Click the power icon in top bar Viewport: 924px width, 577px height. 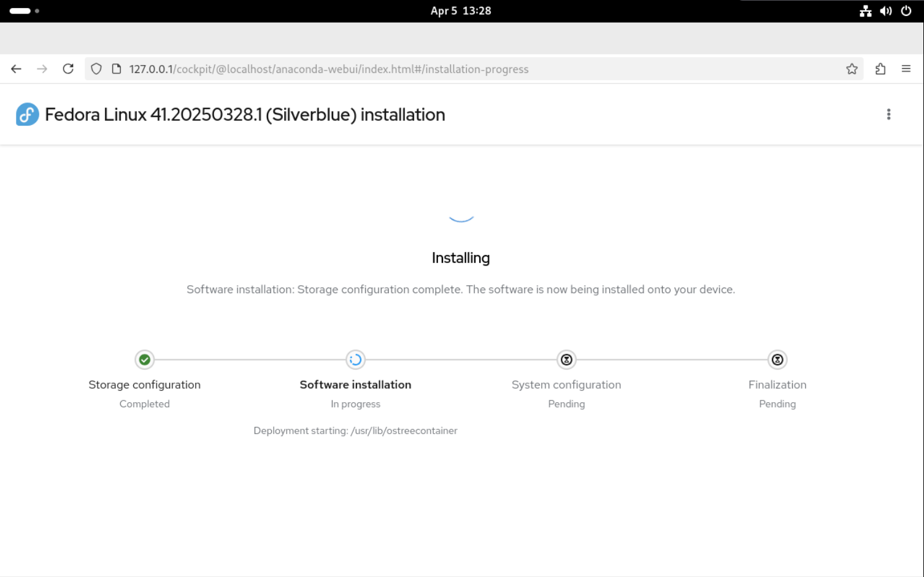(906, 11)
